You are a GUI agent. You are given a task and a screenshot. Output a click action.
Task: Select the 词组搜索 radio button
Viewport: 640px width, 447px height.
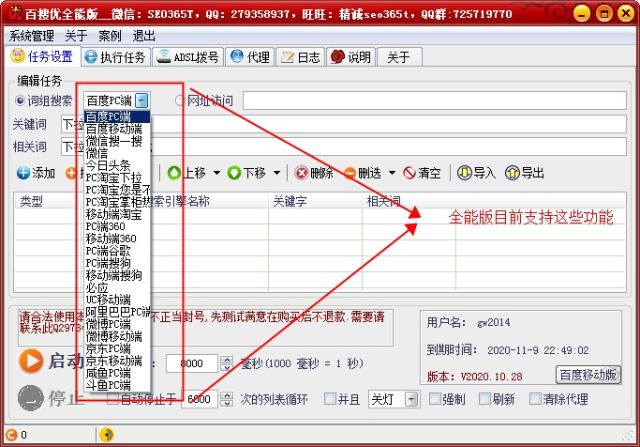point(19,100)
